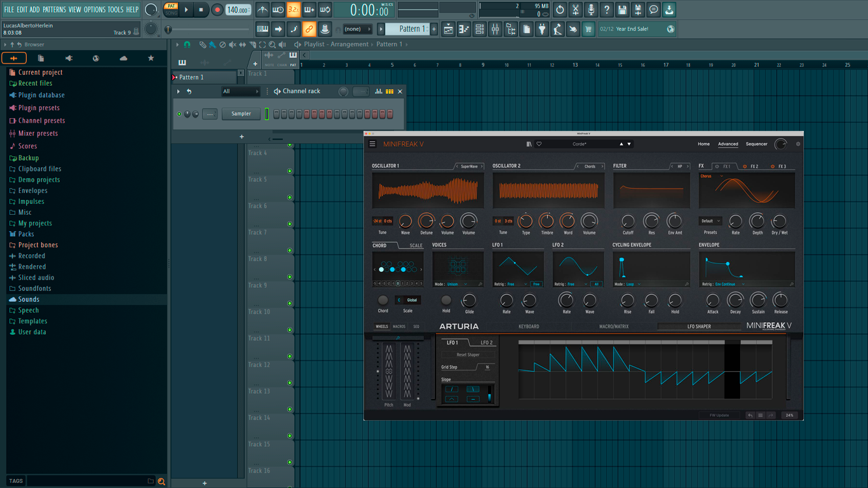Click the Sampler channel button
Viewport: 868px width, 488px height.
click(241, 114)
